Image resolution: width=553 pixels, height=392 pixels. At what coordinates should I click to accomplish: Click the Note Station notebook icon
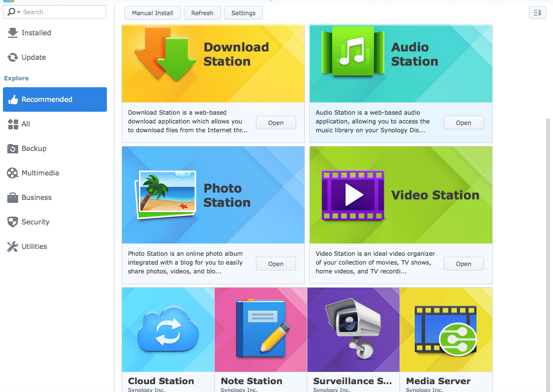click(x=263, y=329)
